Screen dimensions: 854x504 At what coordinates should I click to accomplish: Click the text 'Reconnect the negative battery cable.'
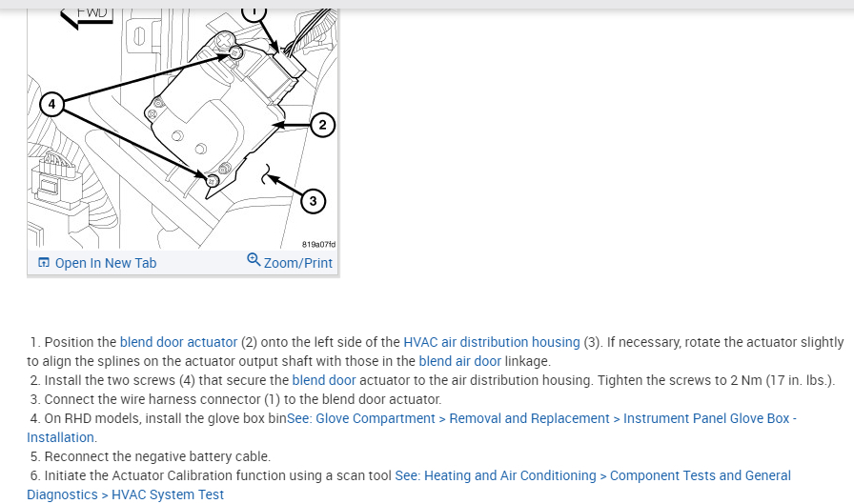point(157,456)
